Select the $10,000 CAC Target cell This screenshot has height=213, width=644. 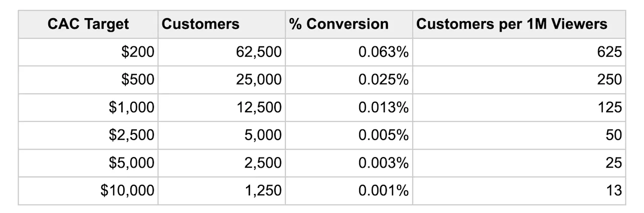point(88,191)
